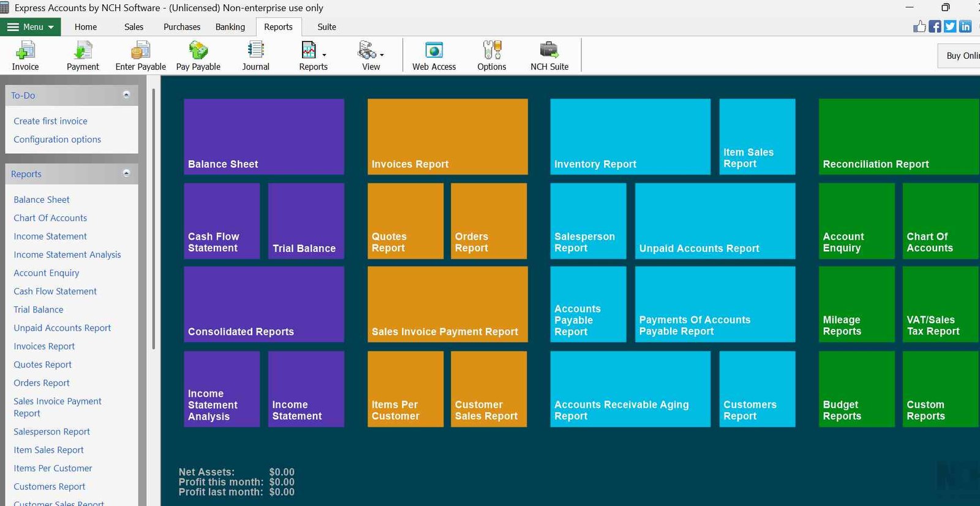Open the LinkedIn share icon
Screen dimensions: 980x506
coord(965,26)
